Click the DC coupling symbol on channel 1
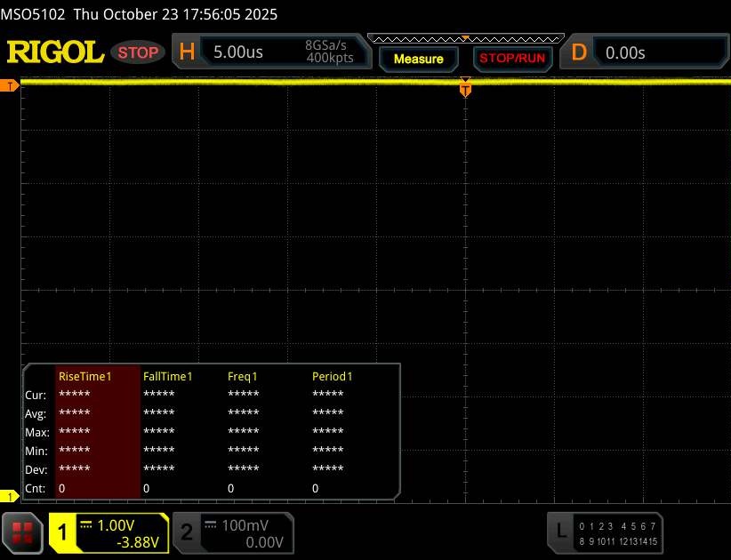Image resolution: width=731 pixels, height=560 pixels. click(86, 524)
